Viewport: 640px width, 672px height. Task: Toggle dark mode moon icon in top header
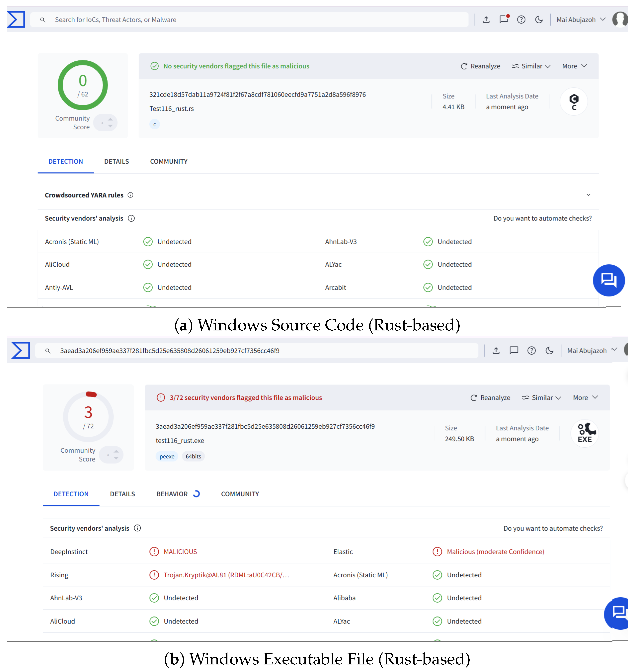click(x=539, y=19)
